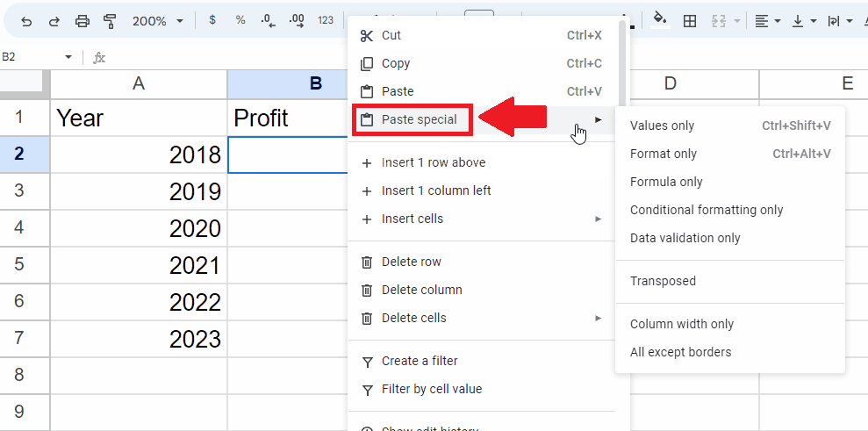Viewport: 868px width, 431px height.
Task: Select row 8 header
Action: point(25,376)
